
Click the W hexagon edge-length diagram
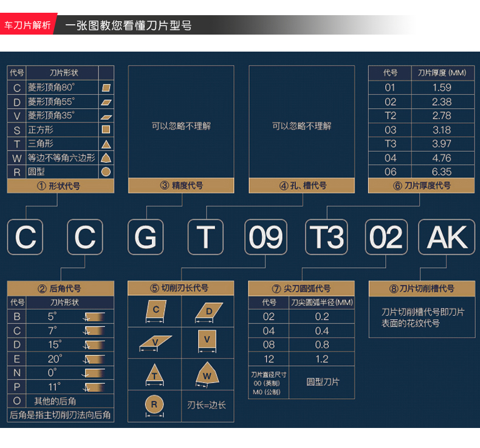tap(207, 375)
